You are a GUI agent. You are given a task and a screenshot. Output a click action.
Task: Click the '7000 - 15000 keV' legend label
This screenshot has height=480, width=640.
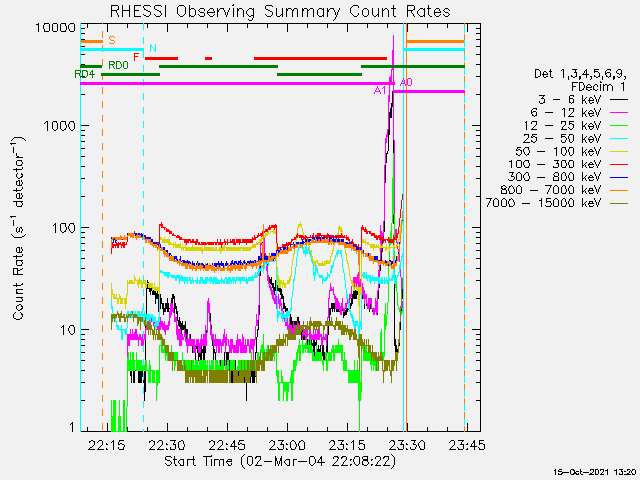[x=543, y=203]
